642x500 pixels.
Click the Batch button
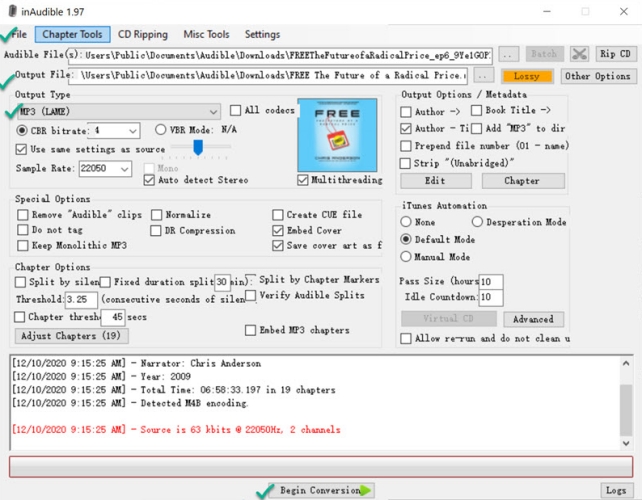(545, 54)
